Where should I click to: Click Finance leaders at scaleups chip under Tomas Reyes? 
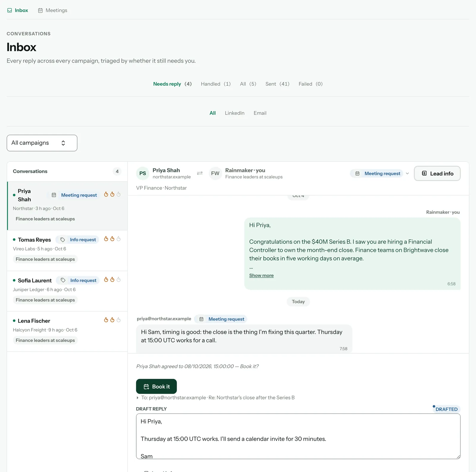45,259
